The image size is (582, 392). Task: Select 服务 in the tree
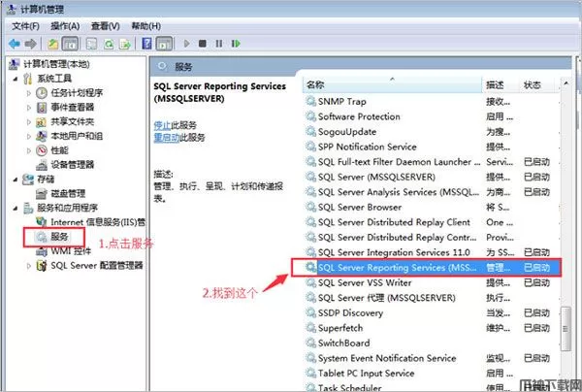pos(59,237)
